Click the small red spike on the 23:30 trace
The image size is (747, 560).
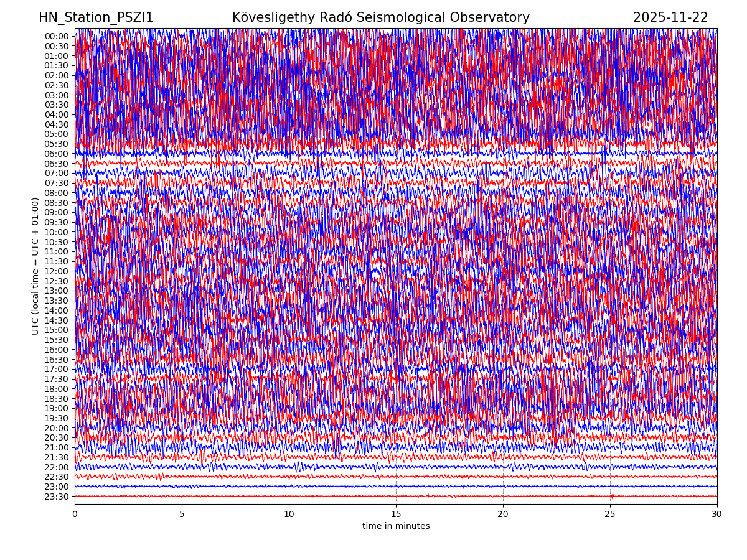pyautogui.click(x=612, y=496)
